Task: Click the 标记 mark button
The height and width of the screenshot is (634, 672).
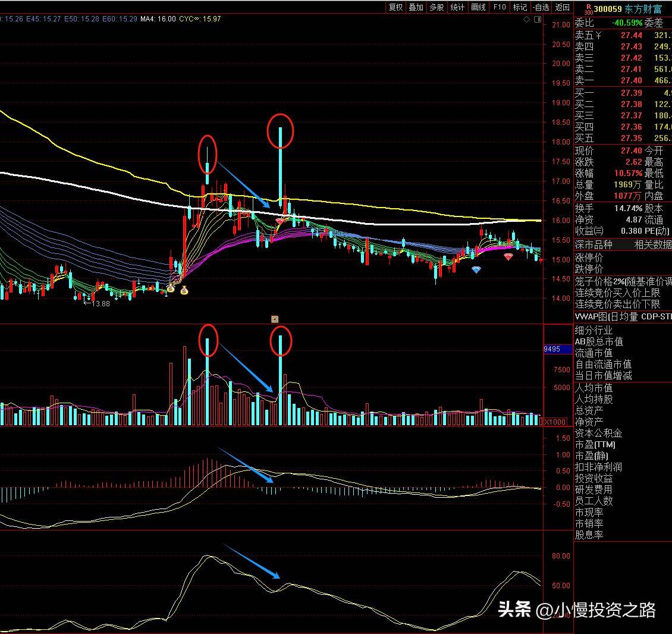Action: point(520,7)
